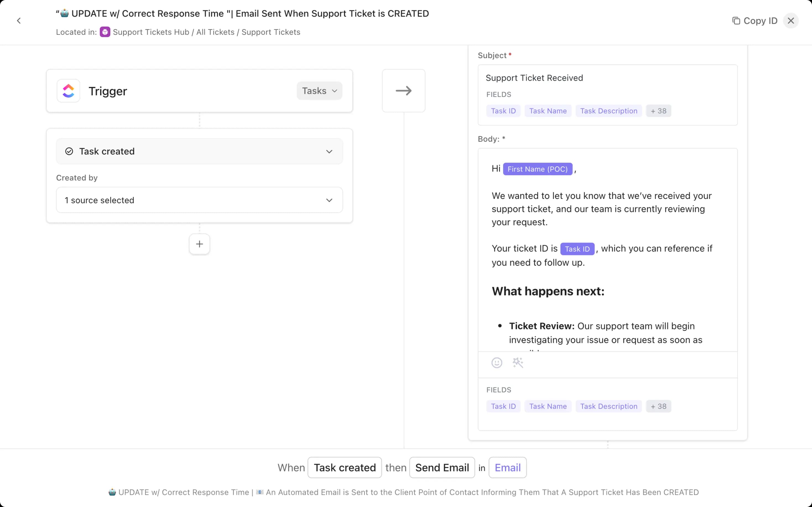This screenshot has width=812, height=507.
Task: Expand the Task created trigger dropdown
Action: tap(329, 151)
